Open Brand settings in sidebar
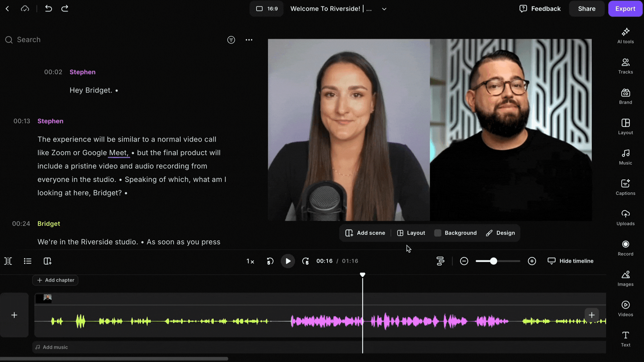 pos(625,96)
